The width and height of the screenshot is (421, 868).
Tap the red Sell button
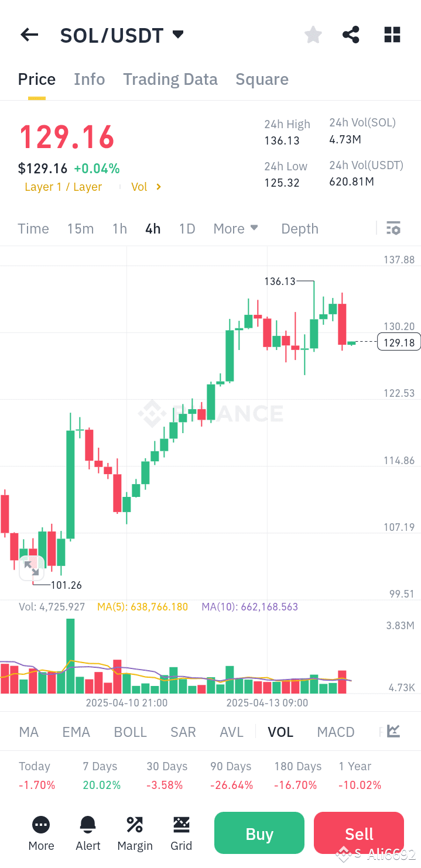pyautogui.click(x=358, y=833)
